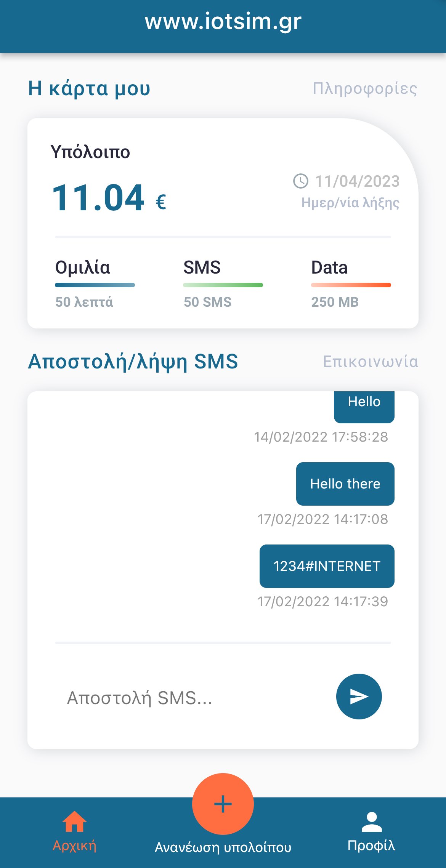Tap the orange Data usage bar
Image resolution: width=446 pixels, height=868 pixels.
pyautogui.click(x=351, y=285)
